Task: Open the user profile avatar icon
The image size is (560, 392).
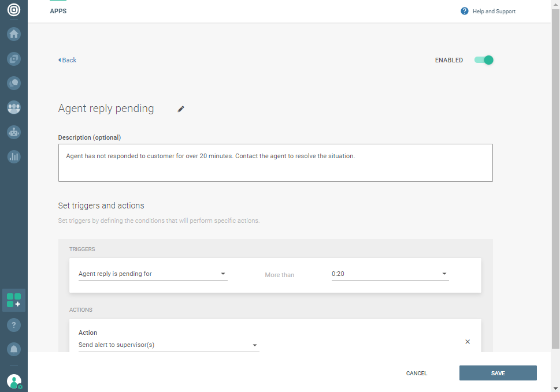Action: point(14,381)
